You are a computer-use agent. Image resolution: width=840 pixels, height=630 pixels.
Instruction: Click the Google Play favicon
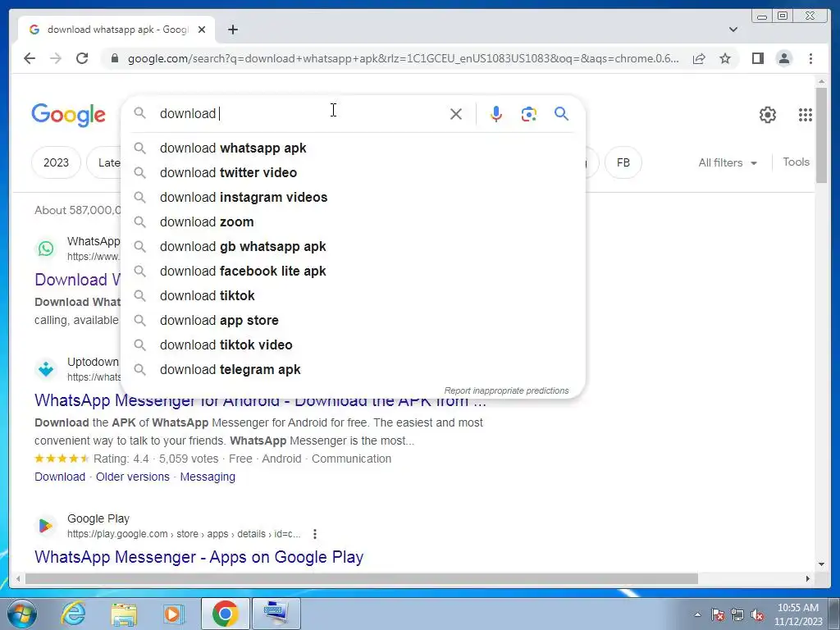[46, 526]
